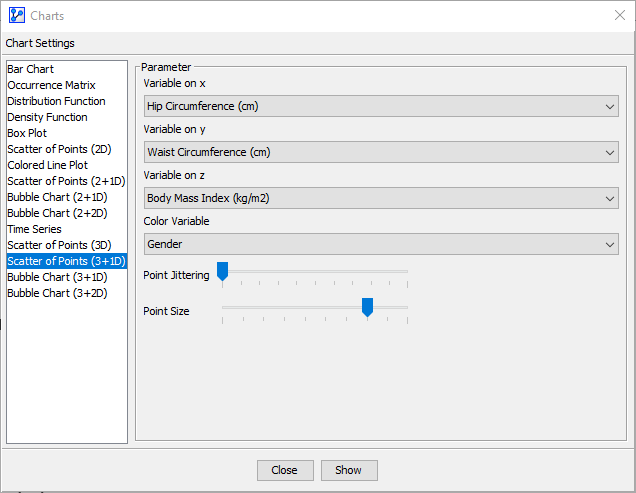Select Distribution Function in the list
Screen dimensions: 636x493
coord(56,101)
